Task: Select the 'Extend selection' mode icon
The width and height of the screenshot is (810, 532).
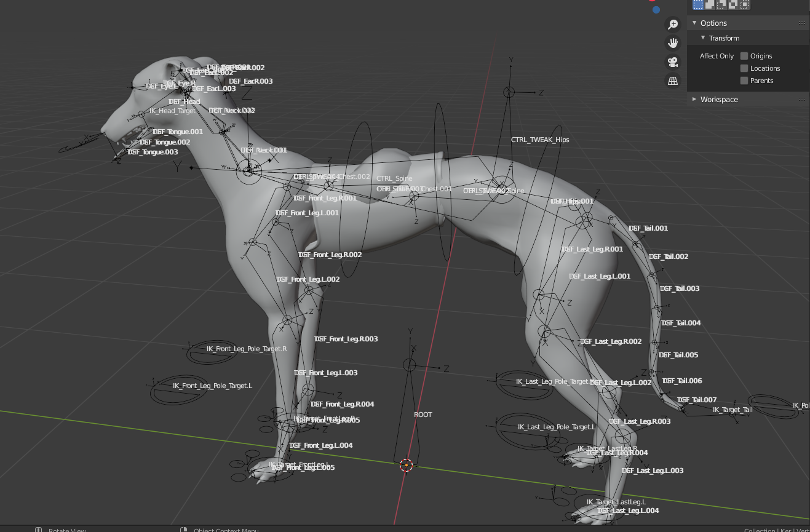Action: (710, 4)
